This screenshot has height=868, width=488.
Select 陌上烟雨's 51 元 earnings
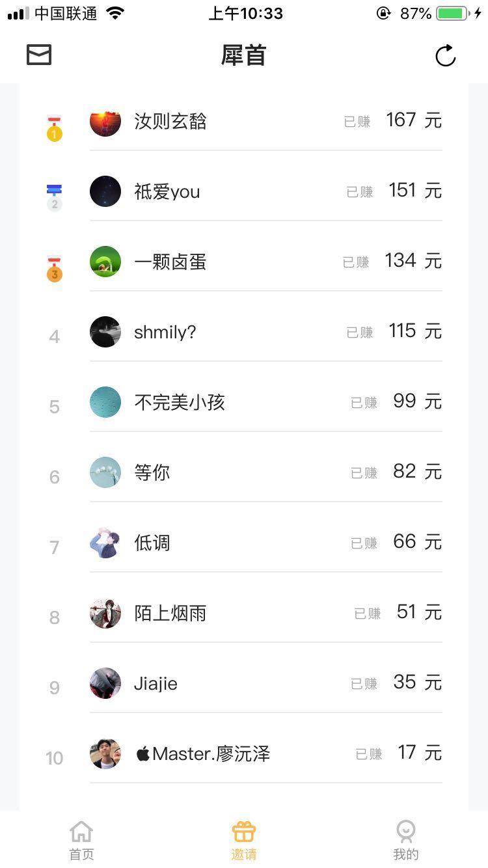coord(418,612)
